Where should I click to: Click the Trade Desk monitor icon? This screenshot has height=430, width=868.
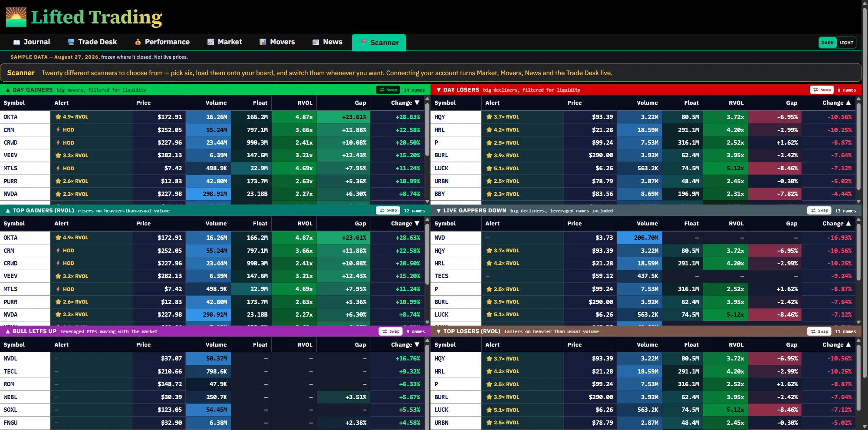click(x=71, y=42)
